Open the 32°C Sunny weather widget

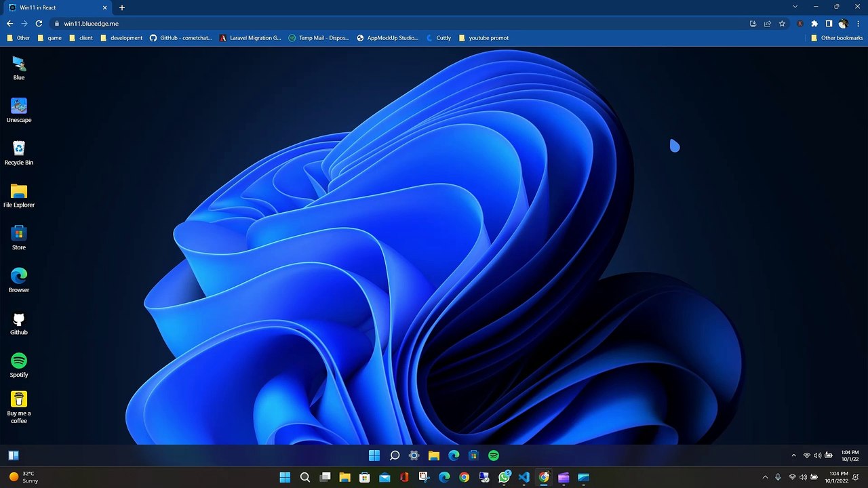coord(24,477)
